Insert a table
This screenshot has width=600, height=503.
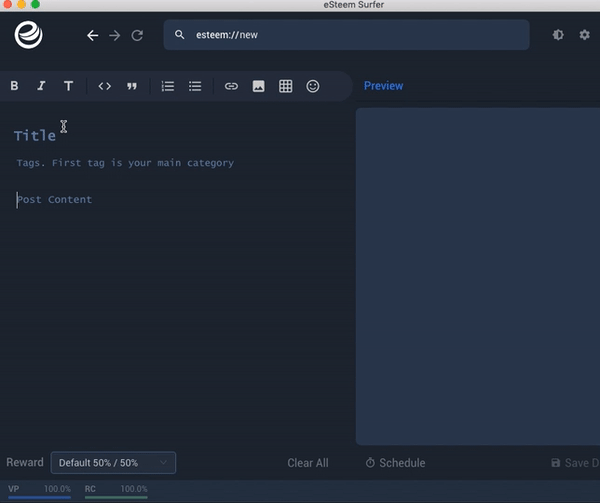tap(285, 86)
